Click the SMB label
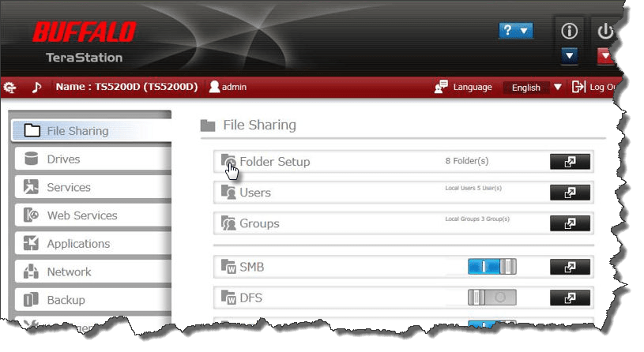644x352 pixels. click(x=252, y=267)
